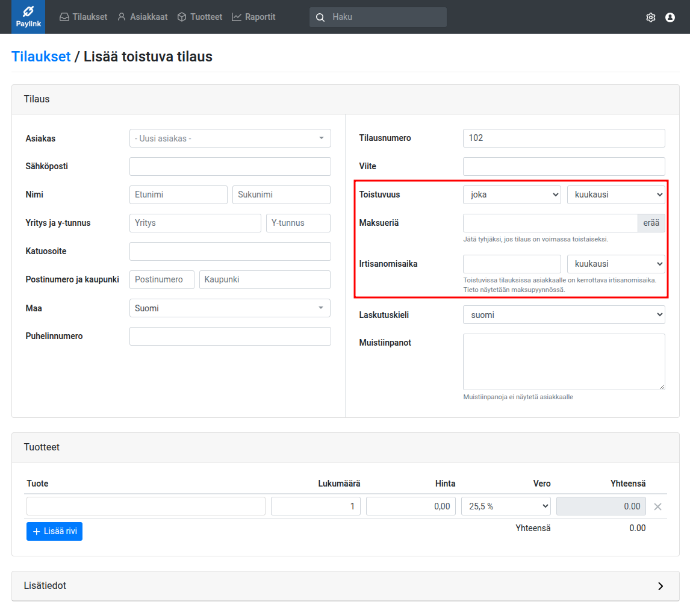Open Tilaukset in the top navigation
This screenshot has height=616, width=690.
pos(83,17)
